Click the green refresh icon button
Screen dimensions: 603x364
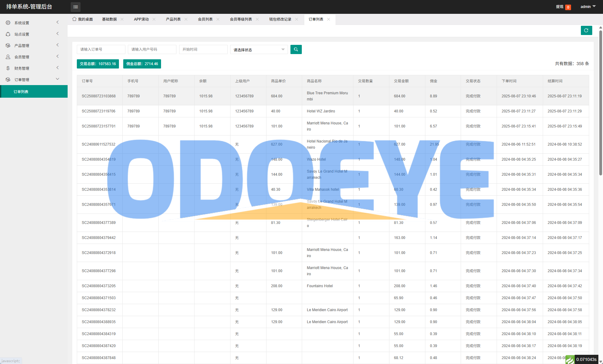(586, 30)
